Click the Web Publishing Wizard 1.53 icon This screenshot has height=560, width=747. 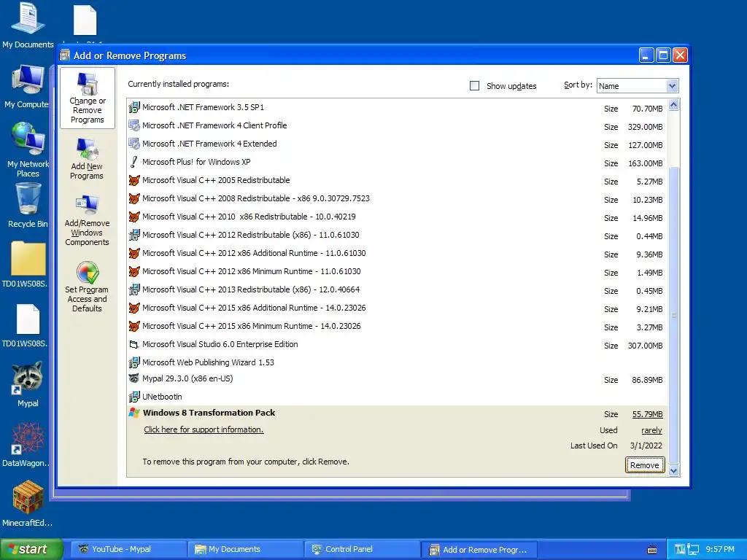point(134,362)
